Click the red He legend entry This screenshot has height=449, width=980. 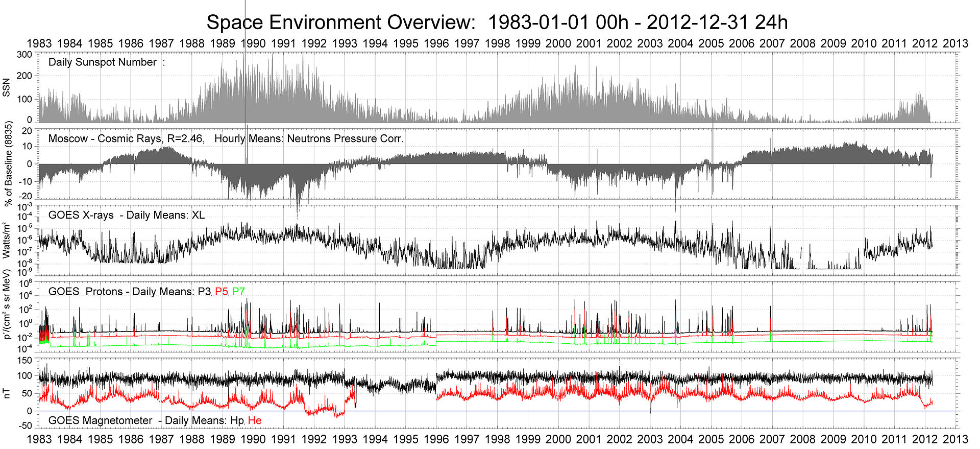click(x=255, y=420)
